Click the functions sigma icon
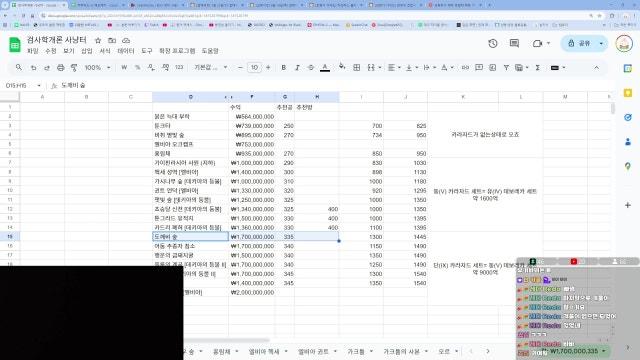This screenshot has height=360, width=640. 538,68
